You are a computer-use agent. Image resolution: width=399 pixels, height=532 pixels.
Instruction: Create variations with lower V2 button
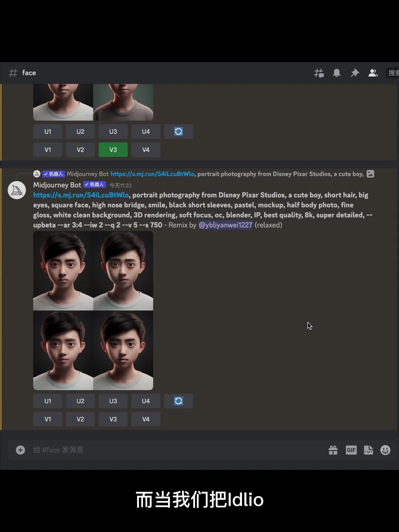[x=80, y=419]
